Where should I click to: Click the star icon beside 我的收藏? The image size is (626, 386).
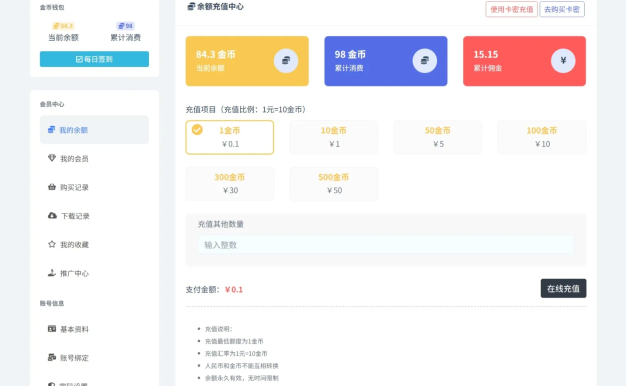[52, 244]
